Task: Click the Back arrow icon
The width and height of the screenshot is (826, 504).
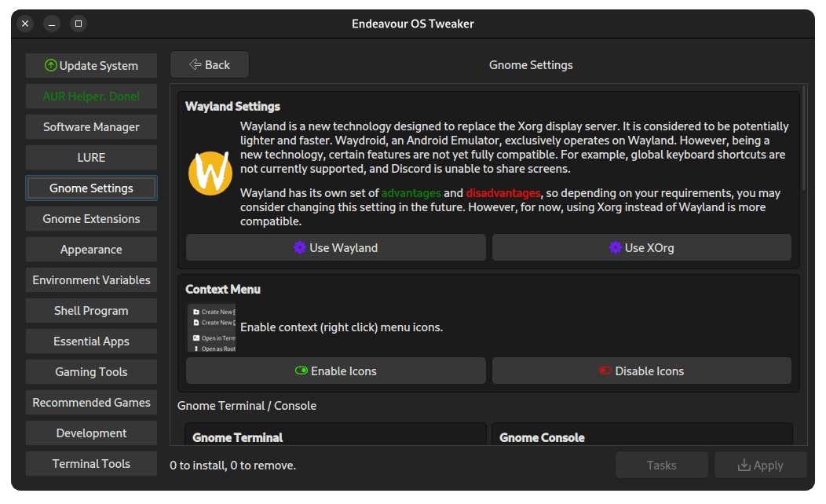Action: pos(196,64)
